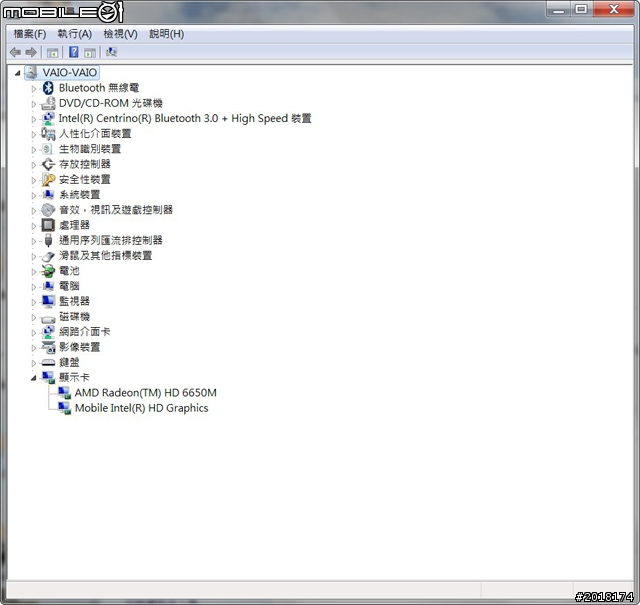640x605 pixels.
Task: Click the DVD/CD-ROM 光碟機 drive icon
Action: [x=48, y=103]
